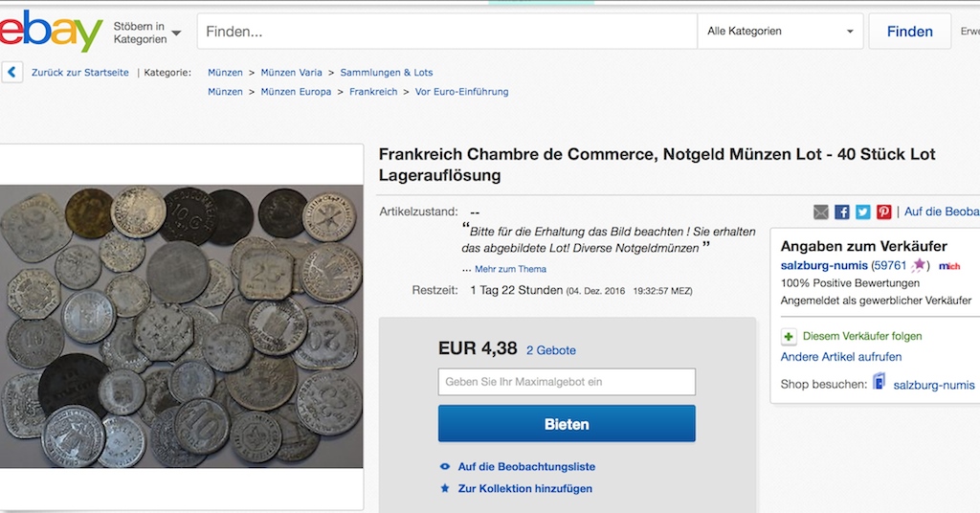Open the 'Frankreich' breadcrumb
Image resolution: width=980 pixels, height=513 pixels.
click(x=373, y=92)
